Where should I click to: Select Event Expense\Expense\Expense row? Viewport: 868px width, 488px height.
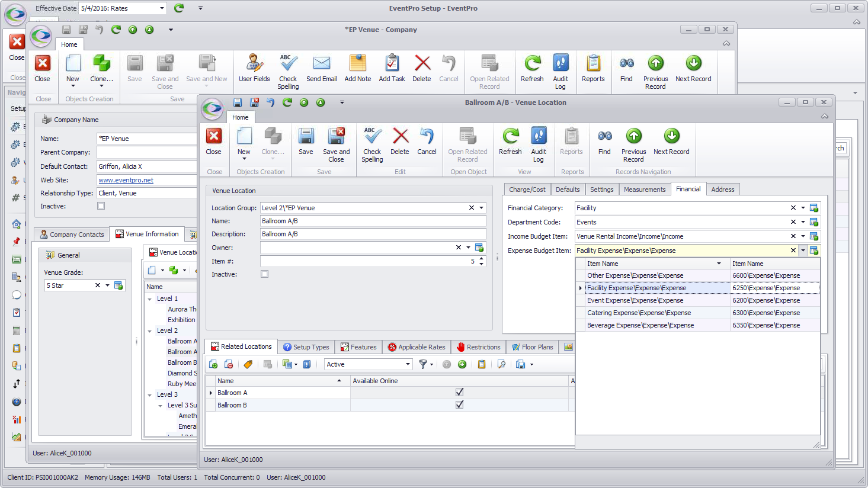pos(697,300)
